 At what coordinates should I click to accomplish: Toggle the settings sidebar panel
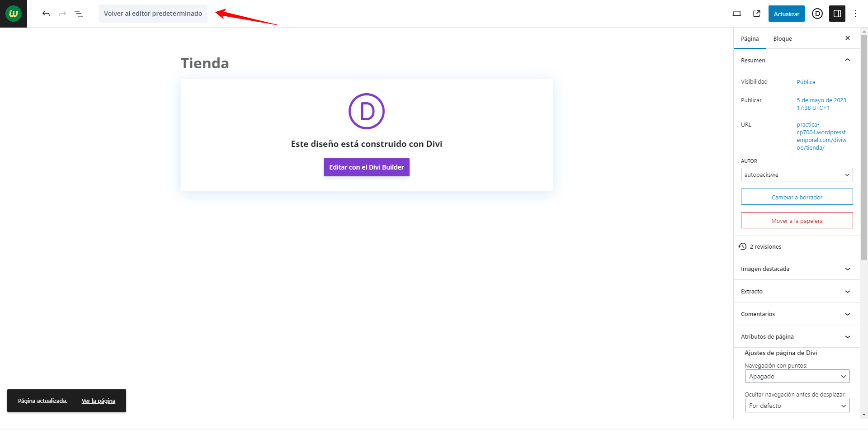(x=837, y=14)
